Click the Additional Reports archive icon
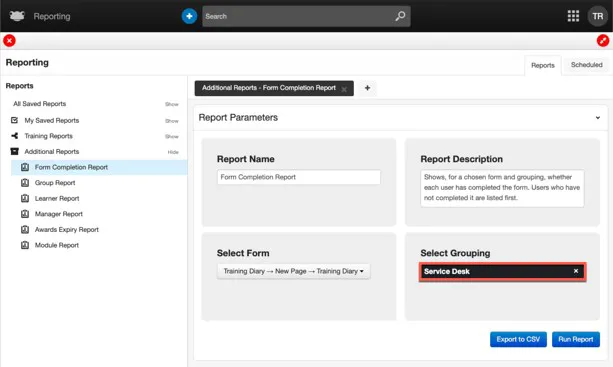The height and width of the screenshot is (367, 613). [x=14, y=151]
